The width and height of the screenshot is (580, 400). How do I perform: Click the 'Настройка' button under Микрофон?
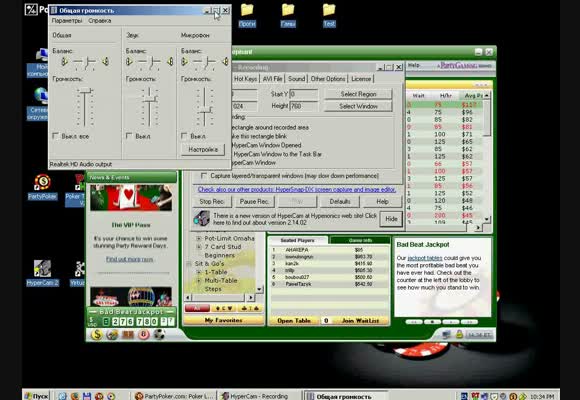pos(203,149)
